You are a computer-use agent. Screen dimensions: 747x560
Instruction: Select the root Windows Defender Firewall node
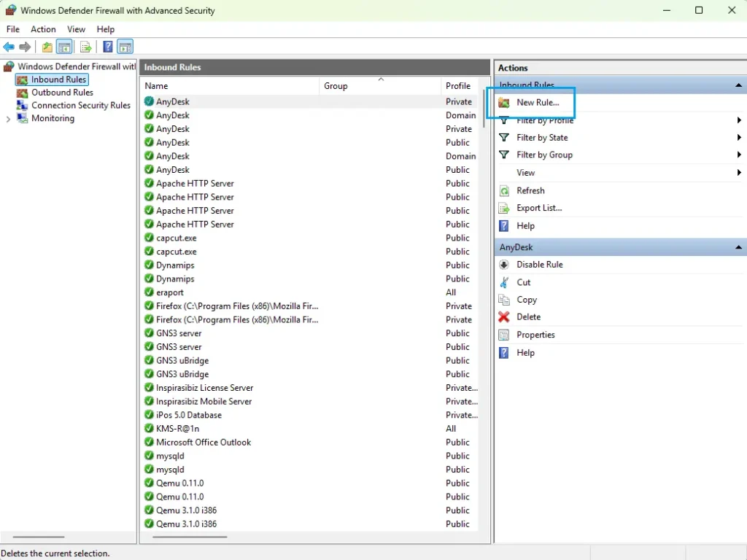tap(76, 66)
